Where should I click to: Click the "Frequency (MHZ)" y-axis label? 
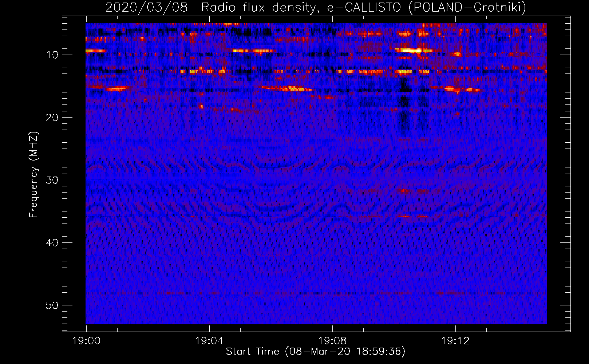pos(33,175)
